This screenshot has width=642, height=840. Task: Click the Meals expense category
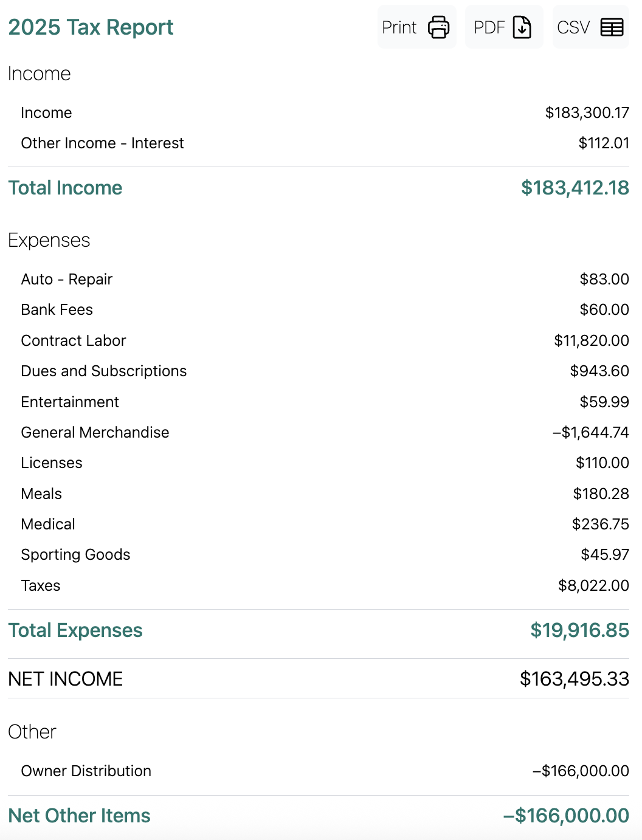[41, 494]
